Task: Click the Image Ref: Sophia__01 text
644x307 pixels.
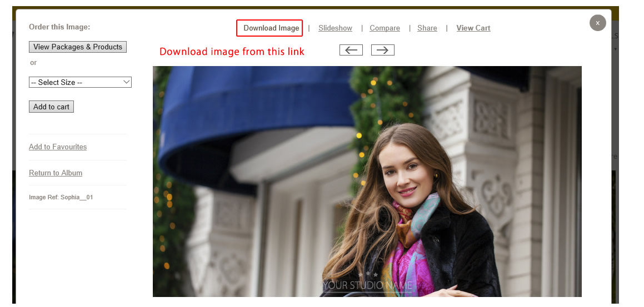Action: [61, 197]
